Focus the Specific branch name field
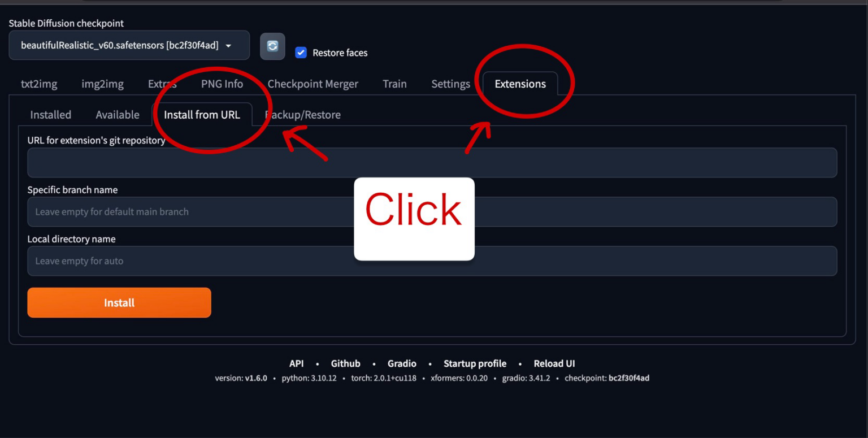This screenshot has height=438, width=868. 186,212
